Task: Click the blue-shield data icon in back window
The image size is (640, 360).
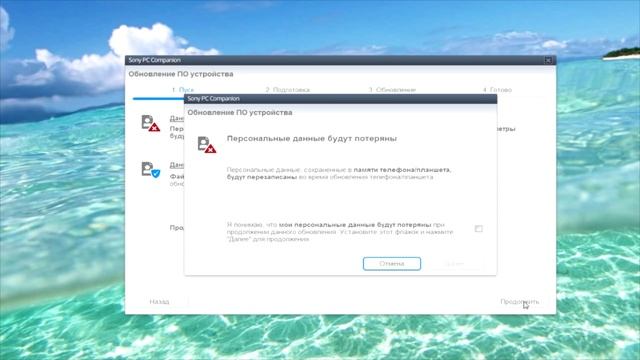Action: point(151,169)
